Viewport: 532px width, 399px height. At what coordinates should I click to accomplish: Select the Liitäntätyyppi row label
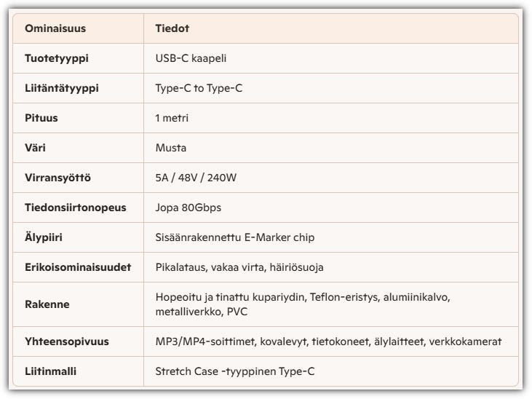tap(62, 88)
